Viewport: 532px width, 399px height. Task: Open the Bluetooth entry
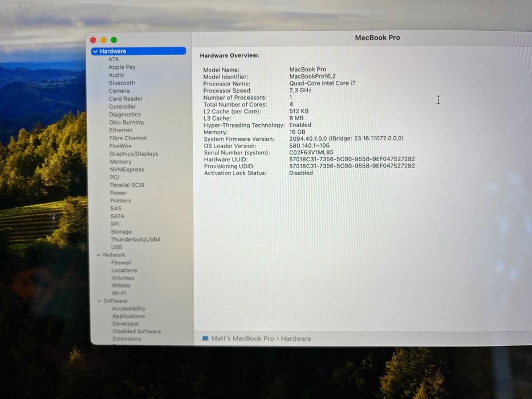coord(122,83)
